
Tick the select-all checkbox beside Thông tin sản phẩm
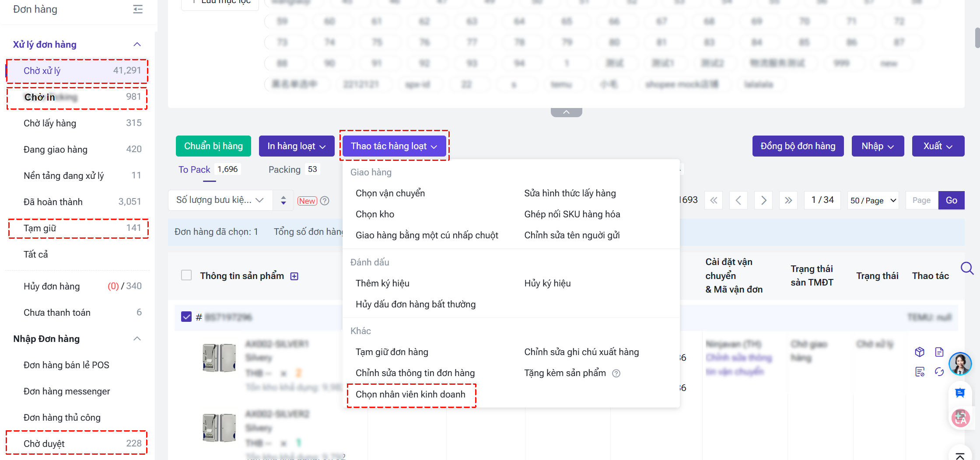click(x=186, y=275)
